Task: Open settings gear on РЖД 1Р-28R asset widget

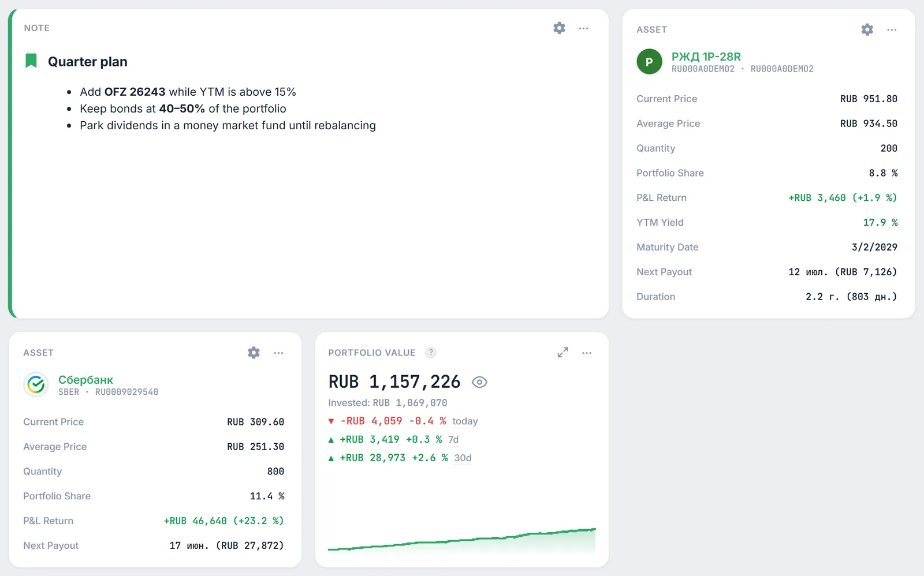Action: click(x=867, y=29)
